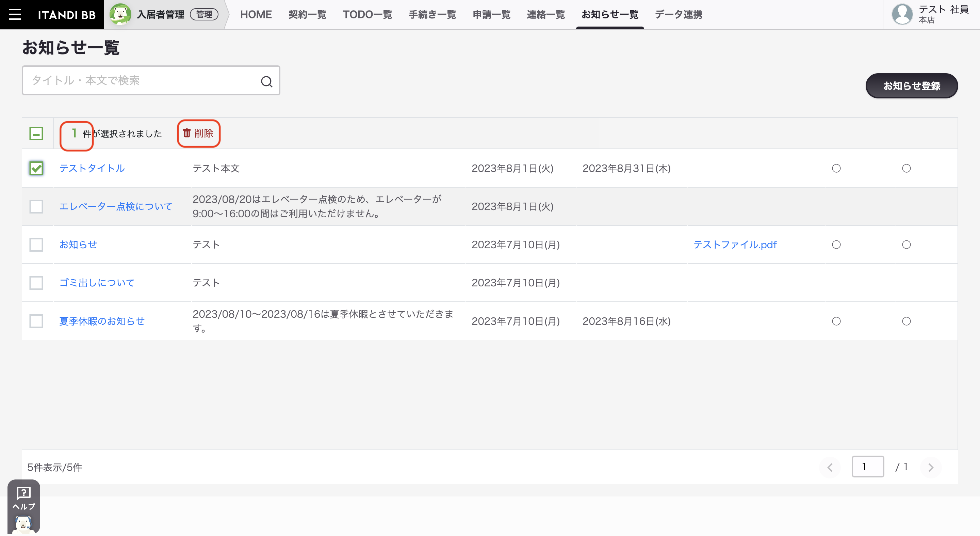Click the 2023年8月16日(水) end date cell
Viewport: 980px width, 536px height.
coord(626,321)
